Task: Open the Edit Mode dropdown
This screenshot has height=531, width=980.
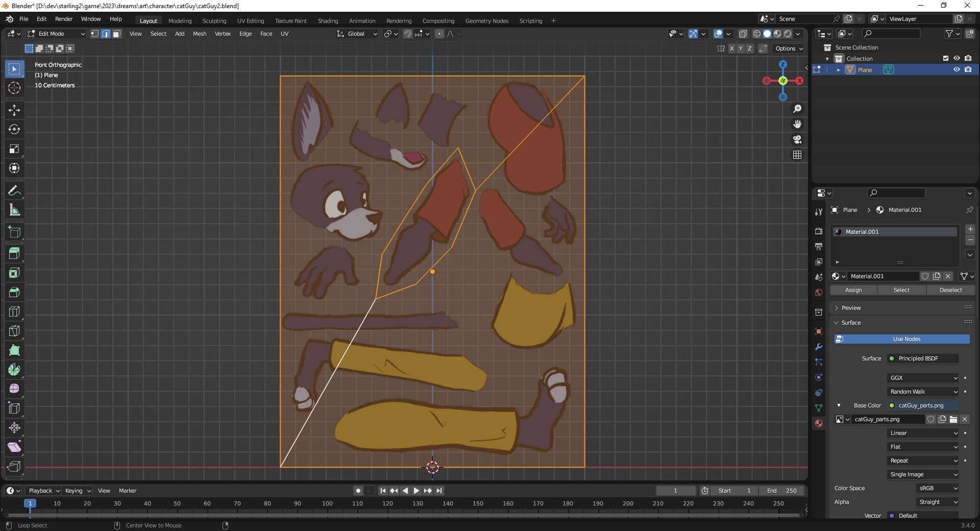Action: point(56,34)
